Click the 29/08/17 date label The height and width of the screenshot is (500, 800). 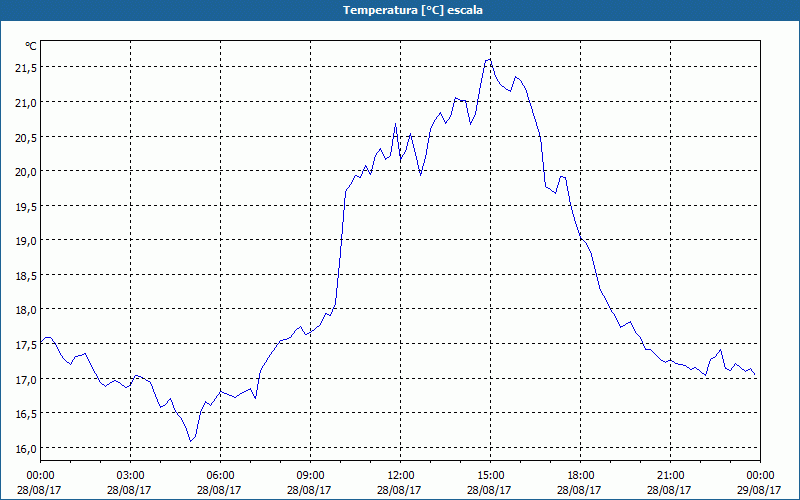[759, 490]
